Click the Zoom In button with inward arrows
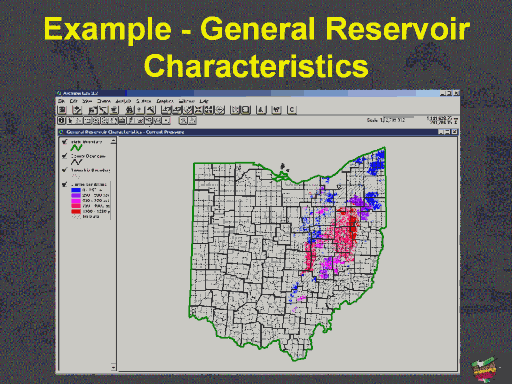The width and height of the screenshot is (512, 384). [199, 110]
